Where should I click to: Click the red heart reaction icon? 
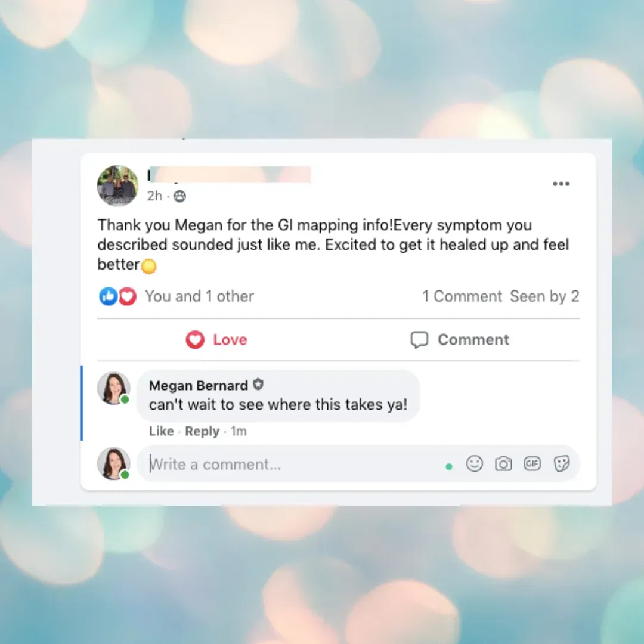[x=128, y=296]
